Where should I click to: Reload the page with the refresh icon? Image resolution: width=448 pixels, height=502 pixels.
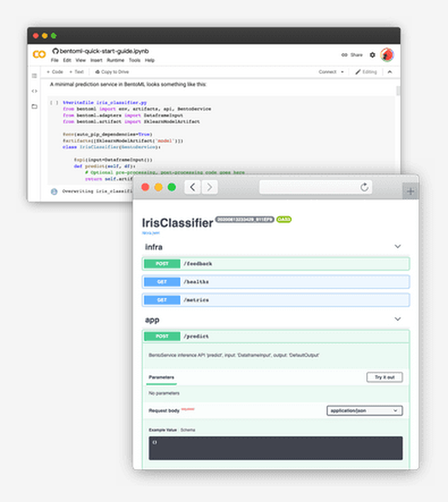tap(364, 187)
